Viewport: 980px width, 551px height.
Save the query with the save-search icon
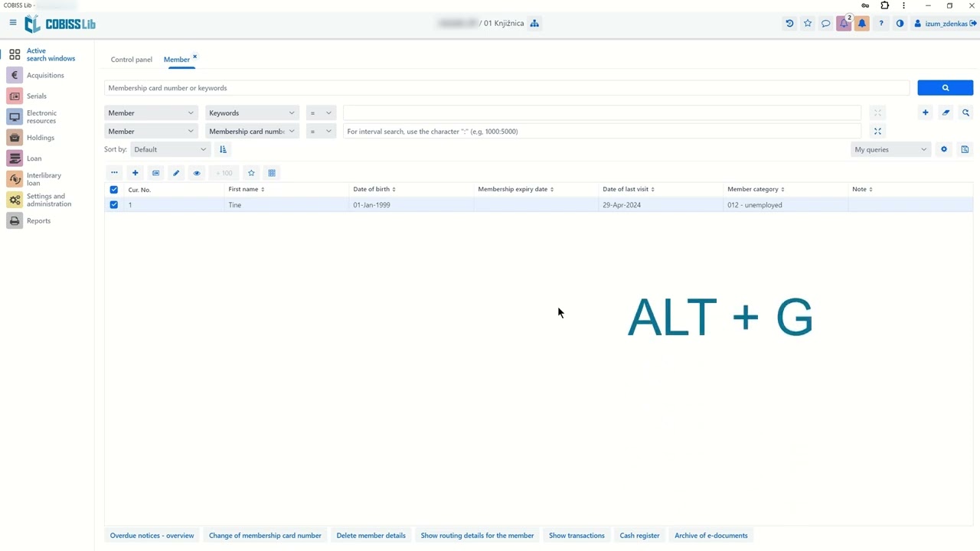click(x=965, y=149)
